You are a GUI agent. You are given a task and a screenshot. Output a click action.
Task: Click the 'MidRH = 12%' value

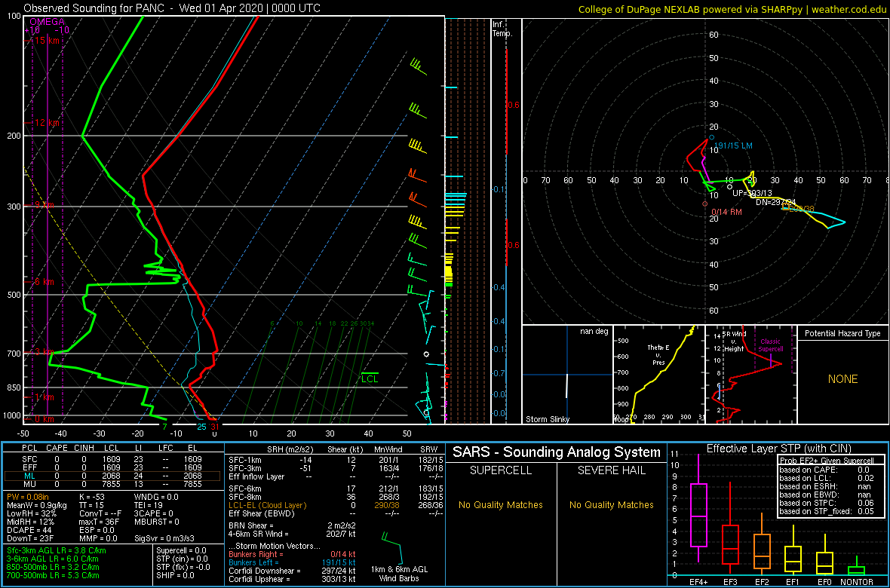[31, 521]
